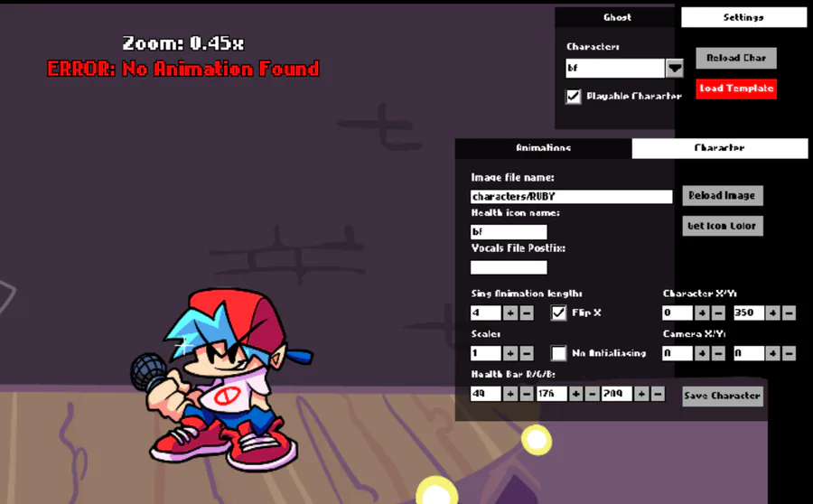This screenshot has height=504, width=813.
Task: Click the Sing Animation length value field
Action: point(486,313)
